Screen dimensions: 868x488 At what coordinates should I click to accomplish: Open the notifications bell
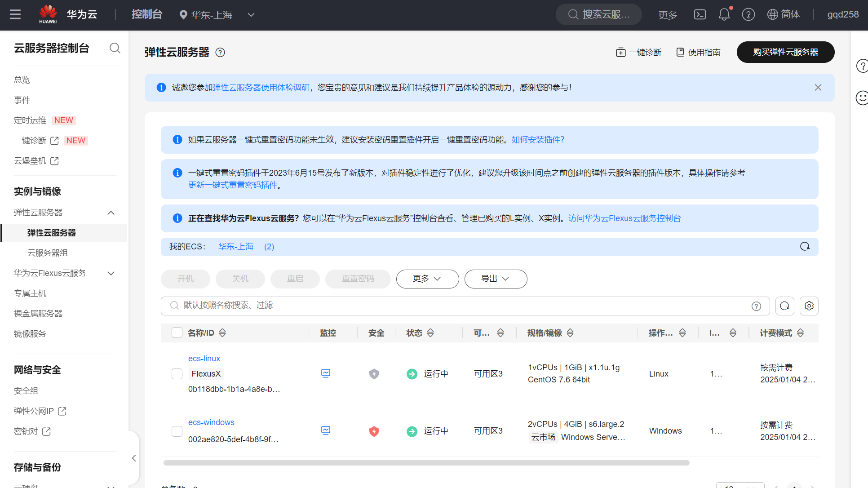[724, 15]
